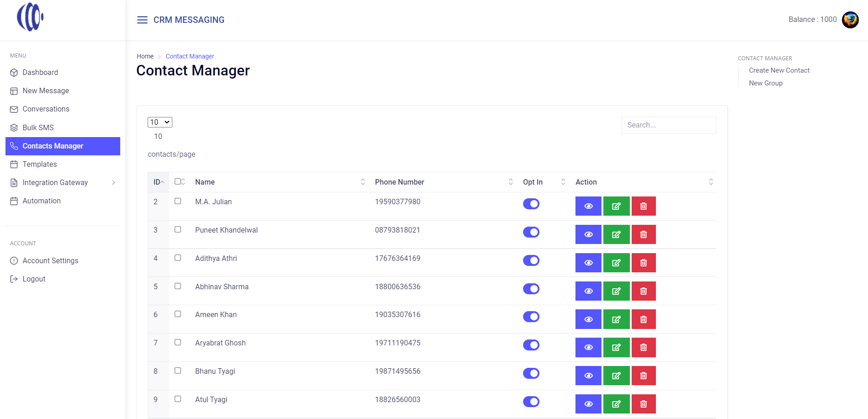Click the Balance : 1000 text
The height and width of the screenshot is (419, 868).
click(812, 19)
